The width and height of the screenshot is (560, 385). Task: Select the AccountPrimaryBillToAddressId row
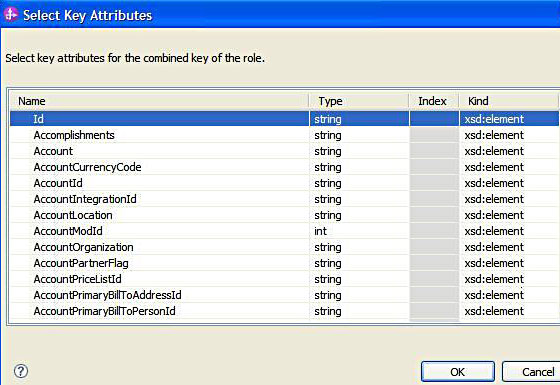click(284, 295)
